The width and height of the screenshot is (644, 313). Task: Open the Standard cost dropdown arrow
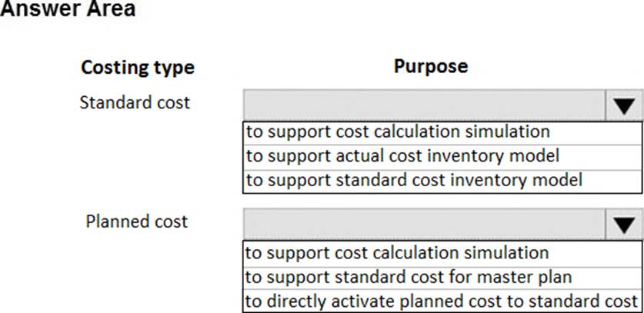[623, 105]
